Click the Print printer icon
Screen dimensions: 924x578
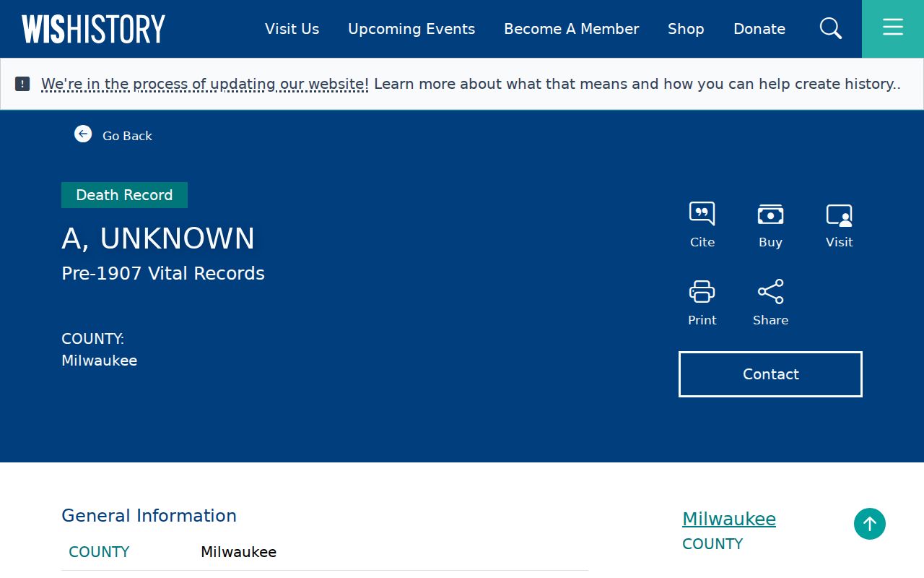(702, 292)
